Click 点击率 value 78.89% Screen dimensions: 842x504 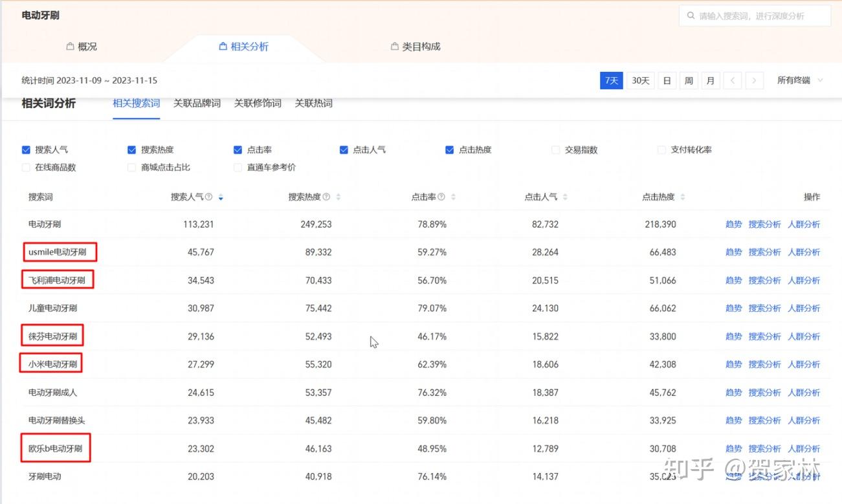432,225
